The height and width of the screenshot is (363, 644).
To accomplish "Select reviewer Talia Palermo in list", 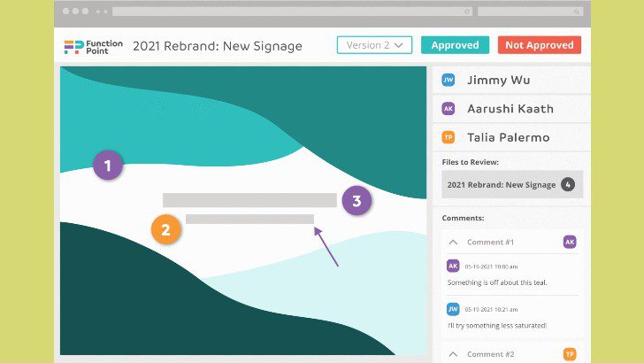I will (511, 137).
